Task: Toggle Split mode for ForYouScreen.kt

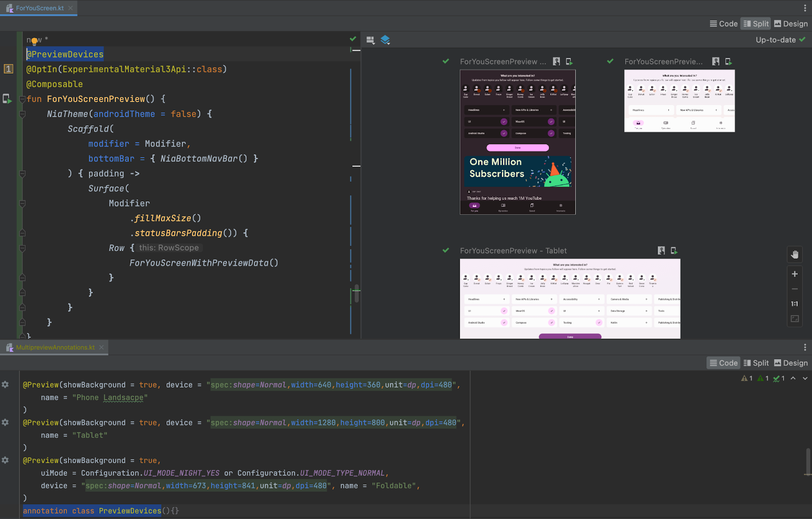Action: pos(755,23)
